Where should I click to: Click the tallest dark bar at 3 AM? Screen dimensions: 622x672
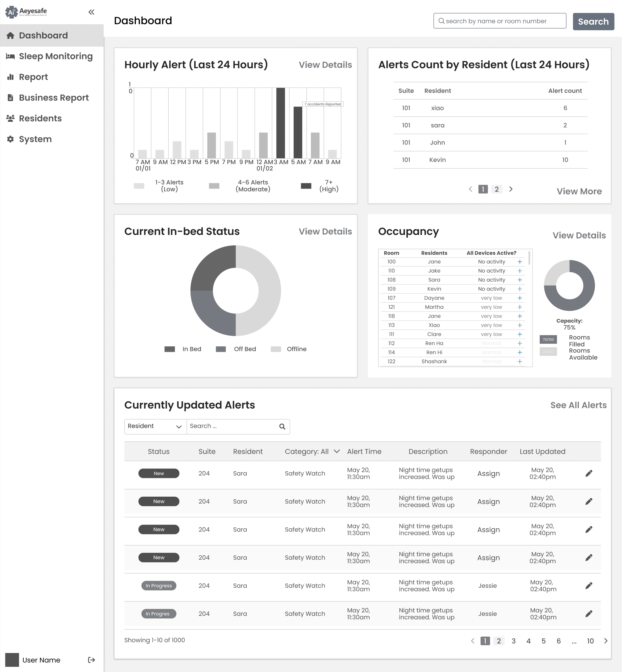click(x=280, y=123)
